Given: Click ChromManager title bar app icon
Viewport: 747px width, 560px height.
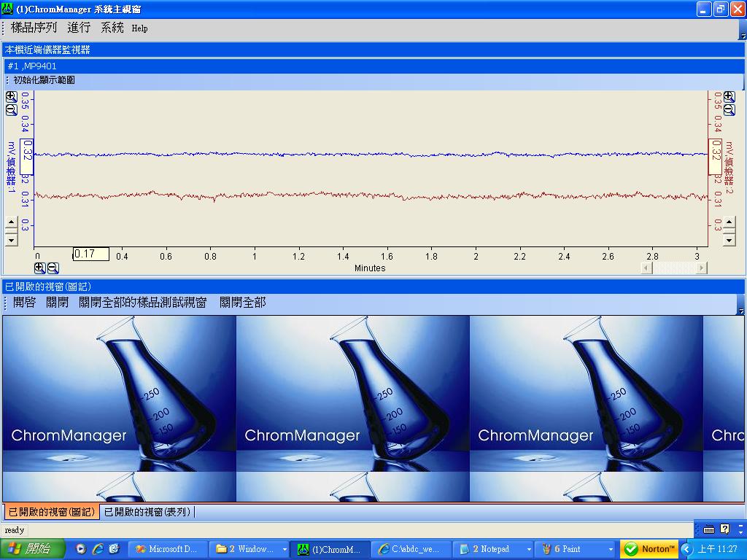Looking at the screenshot, I should pos(7,9).
